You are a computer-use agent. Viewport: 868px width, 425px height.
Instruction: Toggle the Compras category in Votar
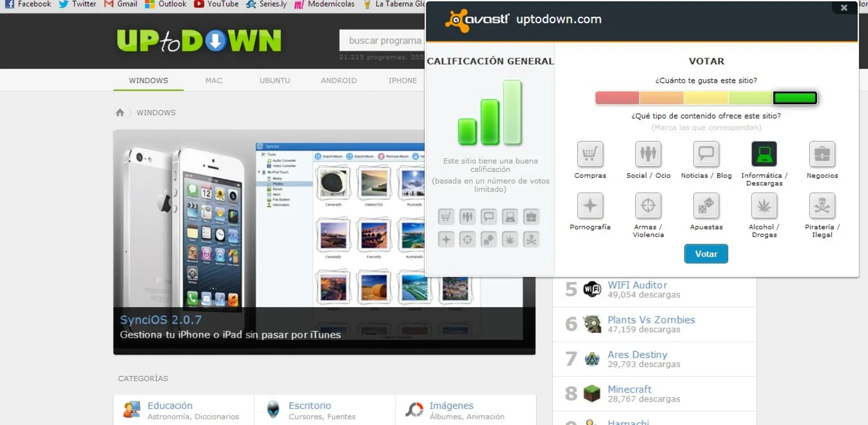coord(589,154)
